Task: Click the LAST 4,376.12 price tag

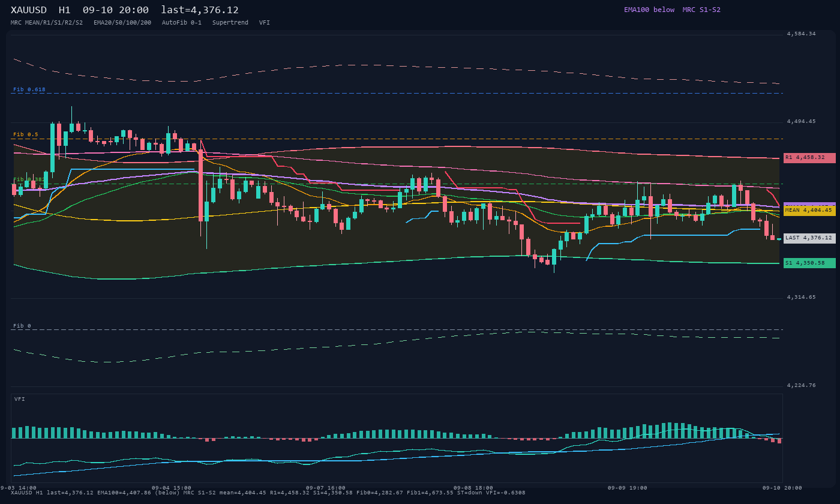Action: tap(809, 238)
